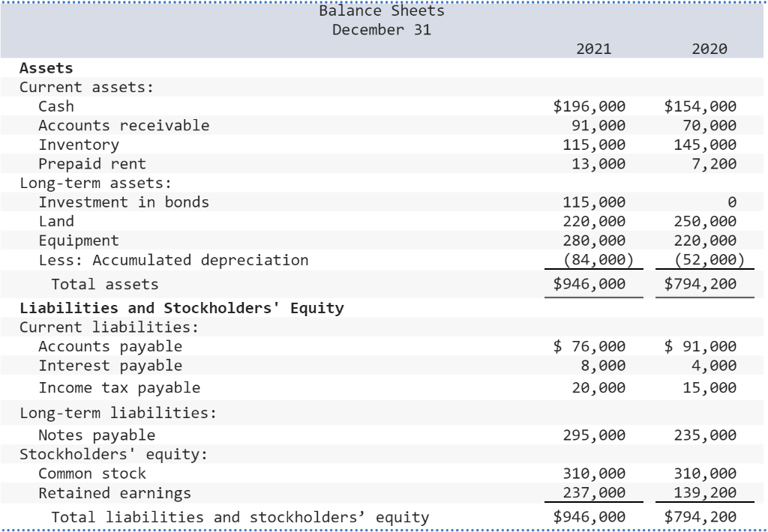Click Land 2020 value 250,000
The image size is (768, 532).
coord(705,221)
